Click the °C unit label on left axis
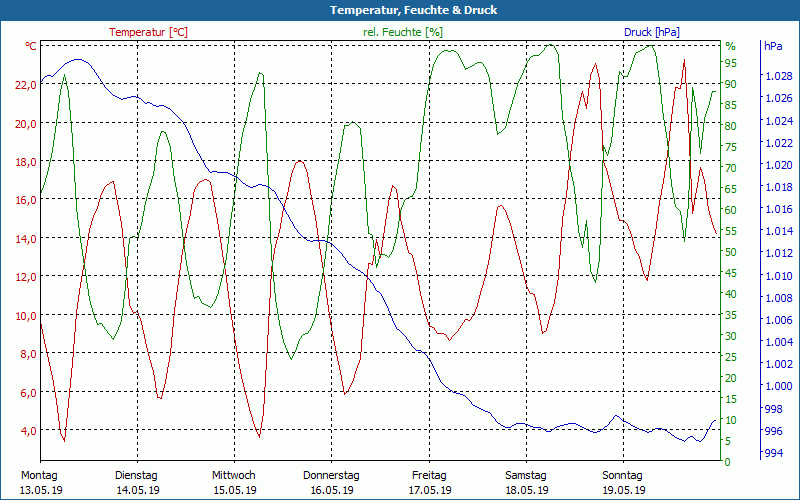 (31, 46)
